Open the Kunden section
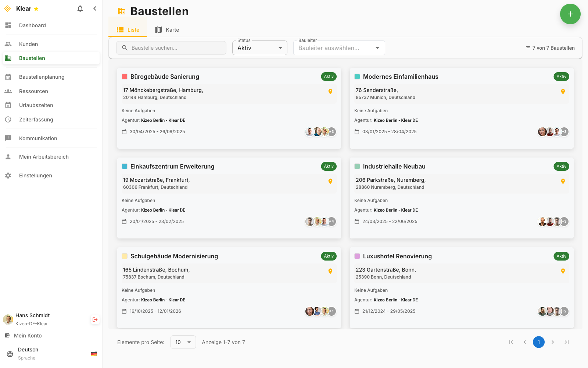Image resolution: width=588 pixels, height=368 pixels. [x=28, y=44]
